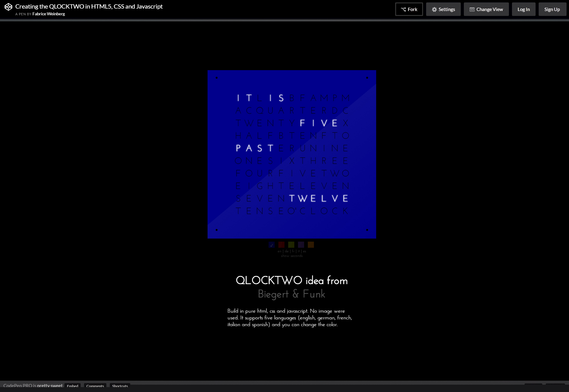Screen dimensions: 569x392
Task: Click the pen title 'Creating the QLOCKTWO in HTML5, CSS and Javascript'
Action: (89, 6)
